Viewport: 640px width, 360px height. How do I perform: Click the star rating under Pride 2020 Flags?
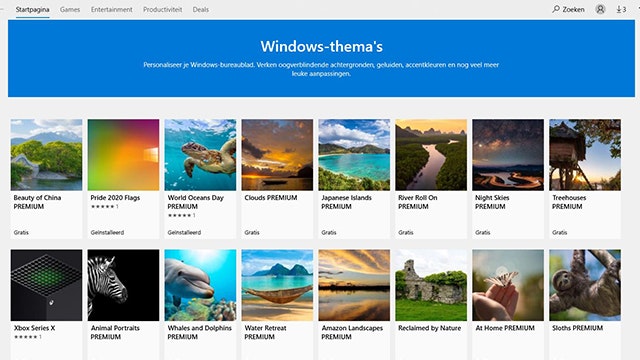click(x=104, y=207)
